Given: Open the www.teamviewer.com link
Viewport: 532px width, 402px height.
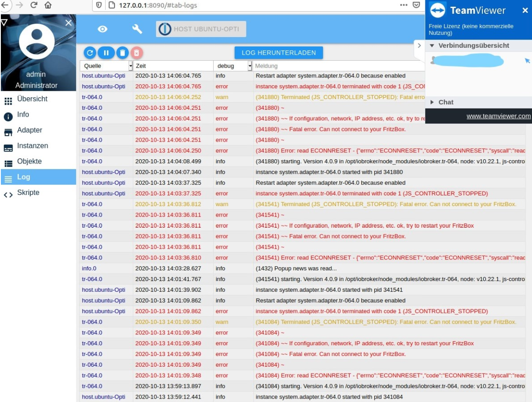Looking at the screenshot, I should [499, 116].
